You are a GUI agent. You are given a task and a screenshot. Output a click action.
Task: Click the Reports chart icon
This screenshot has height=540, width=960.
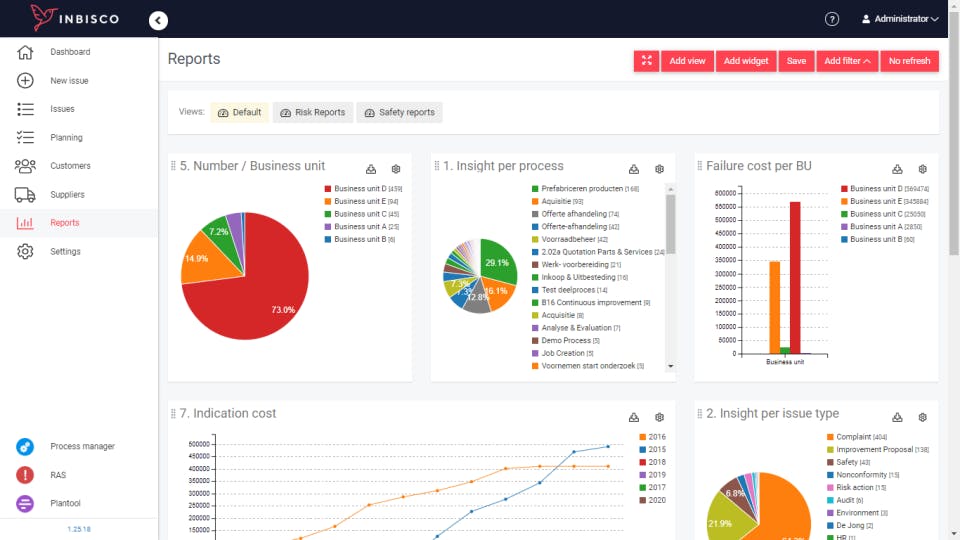(x=25, y=223)
